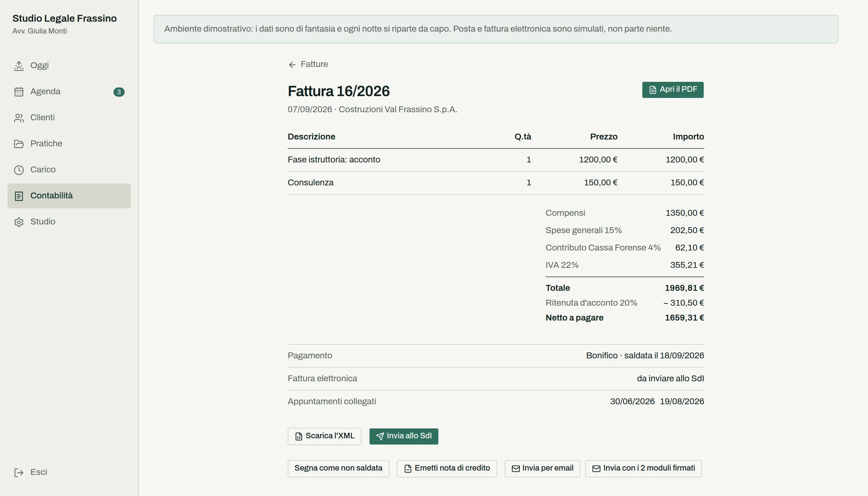This screenshot has width=868, height=496.
Task: Click the back arrow beside Fatture
Action: pyautogui.click(x=292, y=65)
